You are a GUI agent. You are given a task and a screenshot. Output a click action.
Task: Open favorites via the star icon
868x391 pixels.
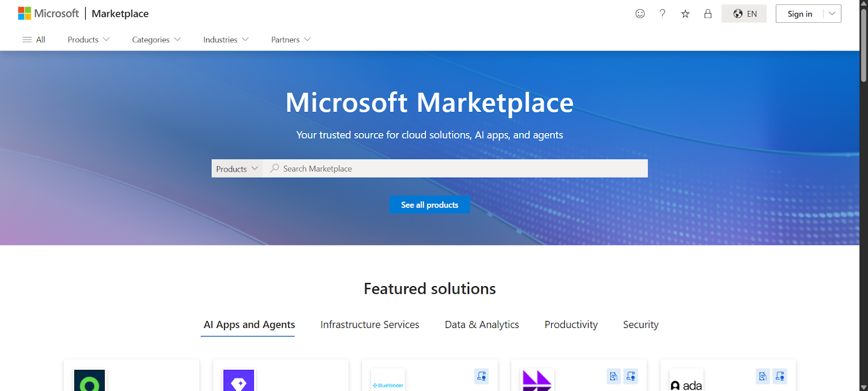[685, 14]
